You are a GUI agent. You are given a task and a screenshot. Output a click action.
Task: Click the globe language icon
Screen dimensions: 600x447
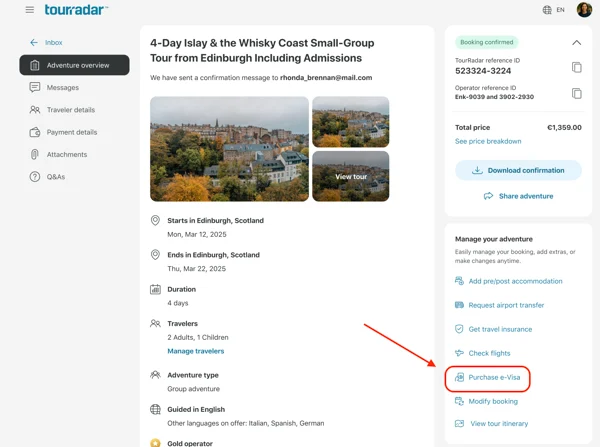[547, 10]
